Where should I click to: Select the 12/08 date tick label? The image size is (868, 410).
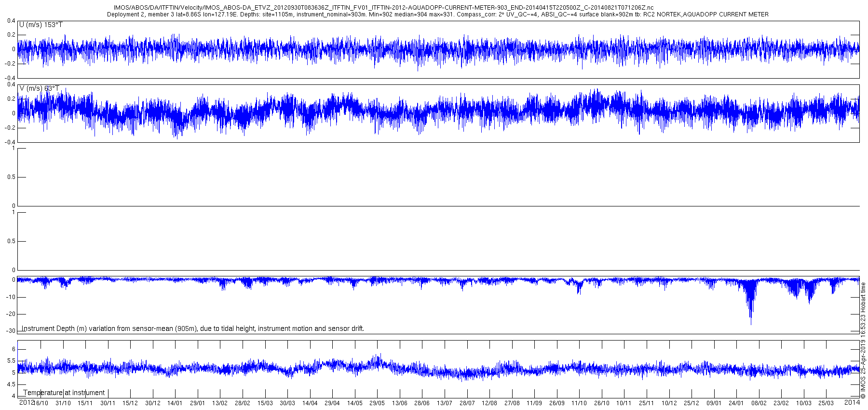click(x=489, y=403)
